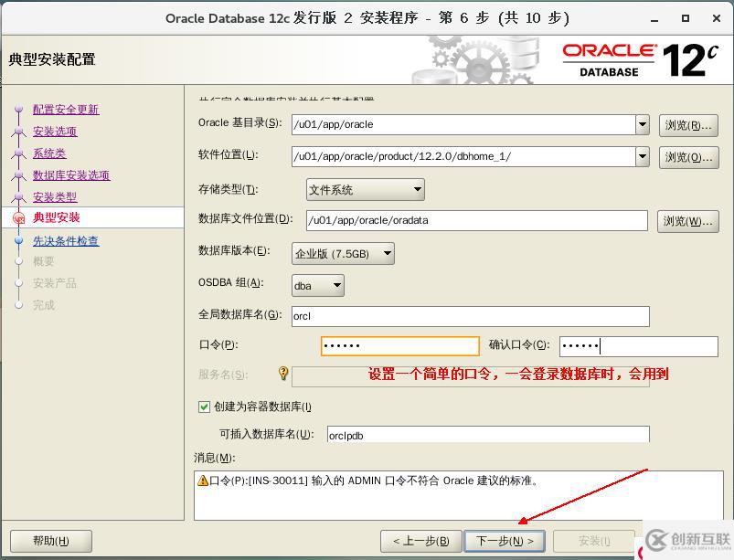The image size is (734, 560).
Task: Open the OSDBA 组 dba dropdown
Action: [x=317, y=285]
